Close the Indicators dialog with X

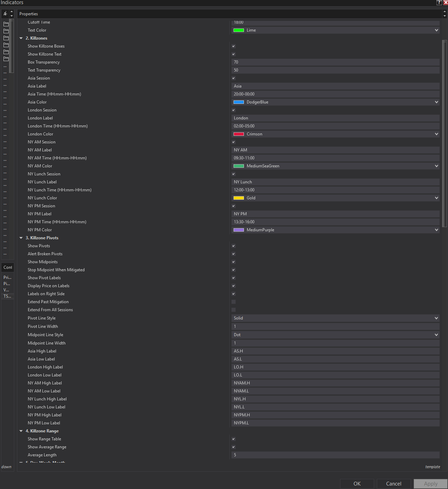pos(446,2)
